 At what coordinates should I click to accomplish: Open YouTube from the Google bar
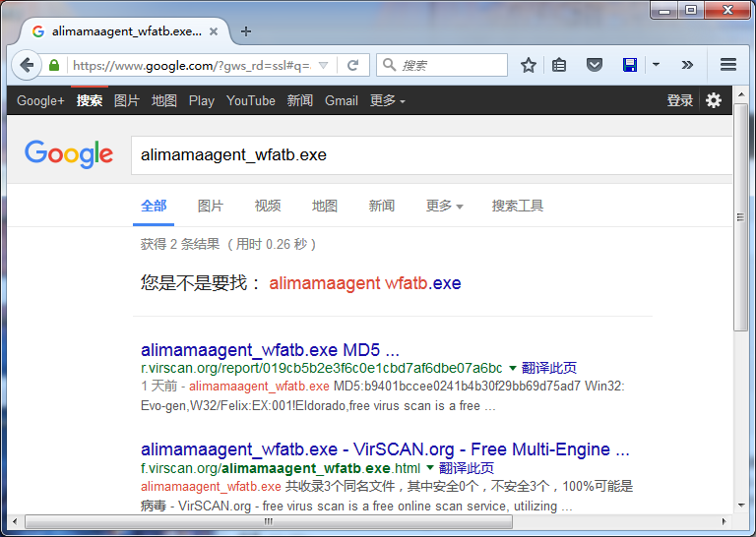pos(250,100)
